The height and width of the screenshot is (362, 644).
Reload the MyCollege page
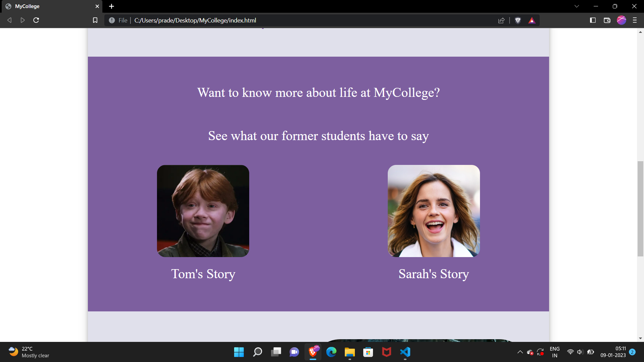click(x=36, y=20)
